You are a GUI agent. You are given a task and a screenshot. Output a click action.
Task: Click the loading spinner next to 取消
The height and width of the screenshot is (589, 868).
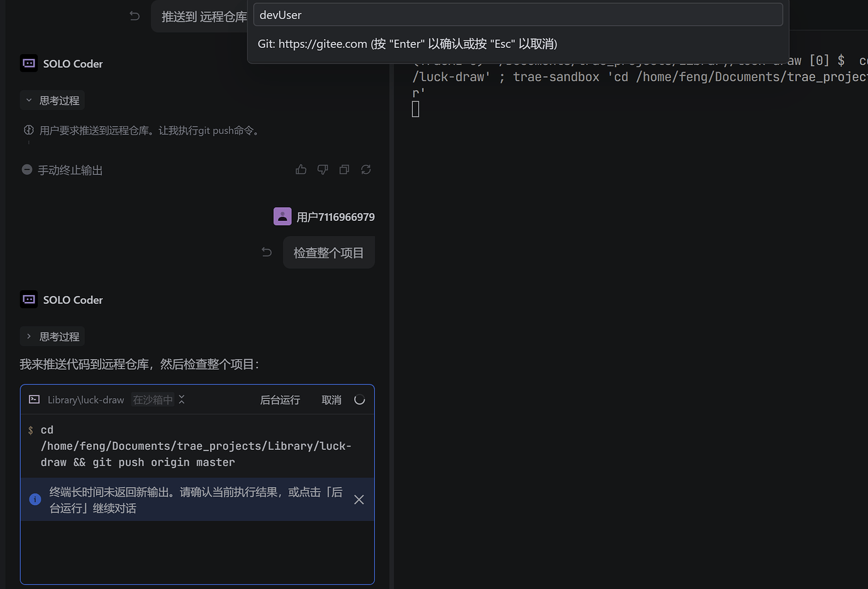point(360,400)
